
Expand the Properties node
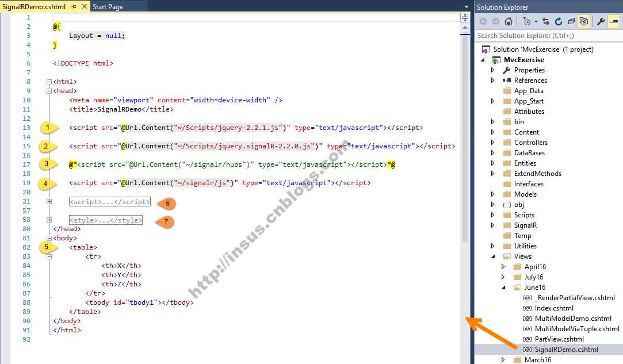492,70
